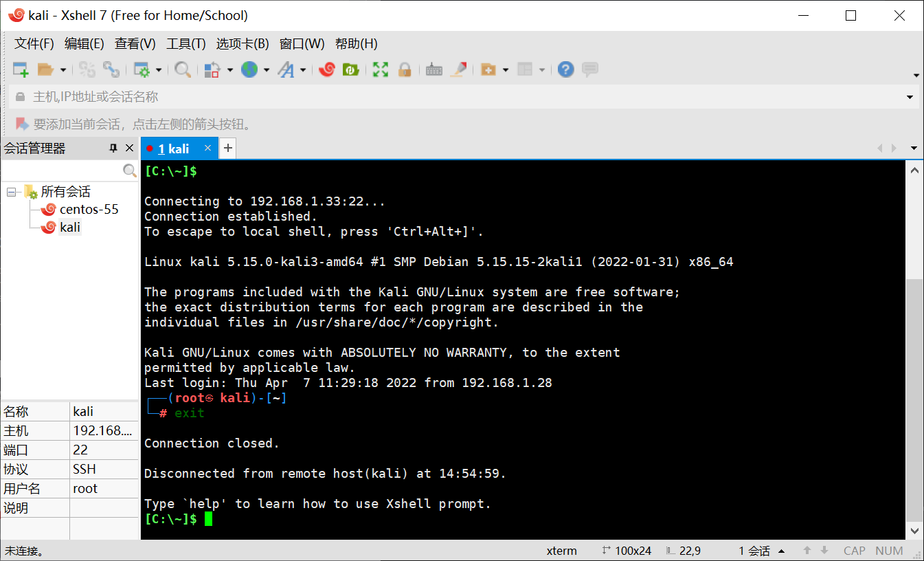The height and width of the screenshot is (561, 924).
Task: Pin the Session Manager panel
Action: click(x=114, y=148)
